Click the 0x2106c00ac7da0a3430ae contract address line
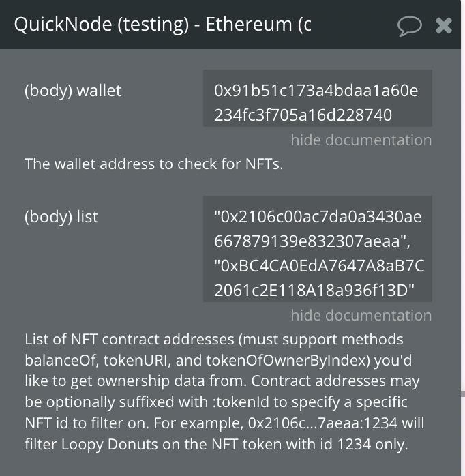 coord(318,218)
